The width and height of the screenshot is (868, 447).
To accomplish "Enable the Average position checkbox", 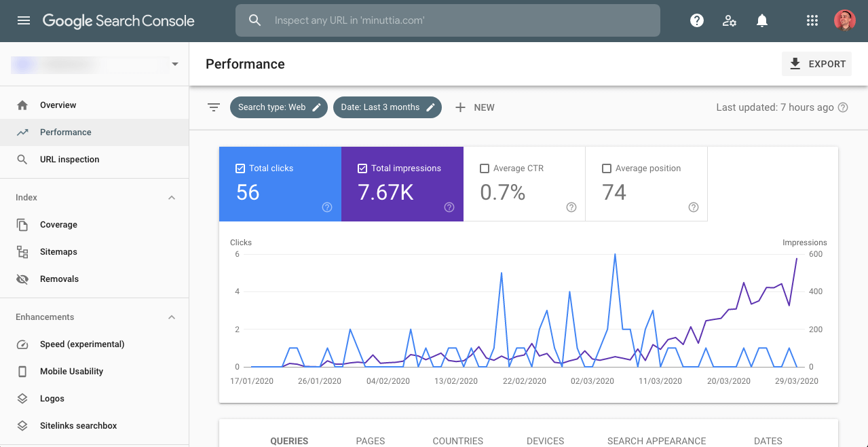I will click(606, 168).
